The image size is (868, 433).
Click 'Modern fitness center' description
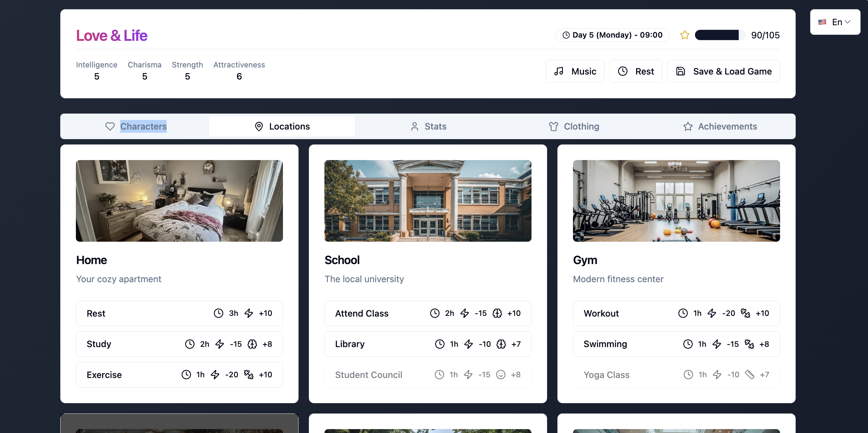[x=618, y=279]
